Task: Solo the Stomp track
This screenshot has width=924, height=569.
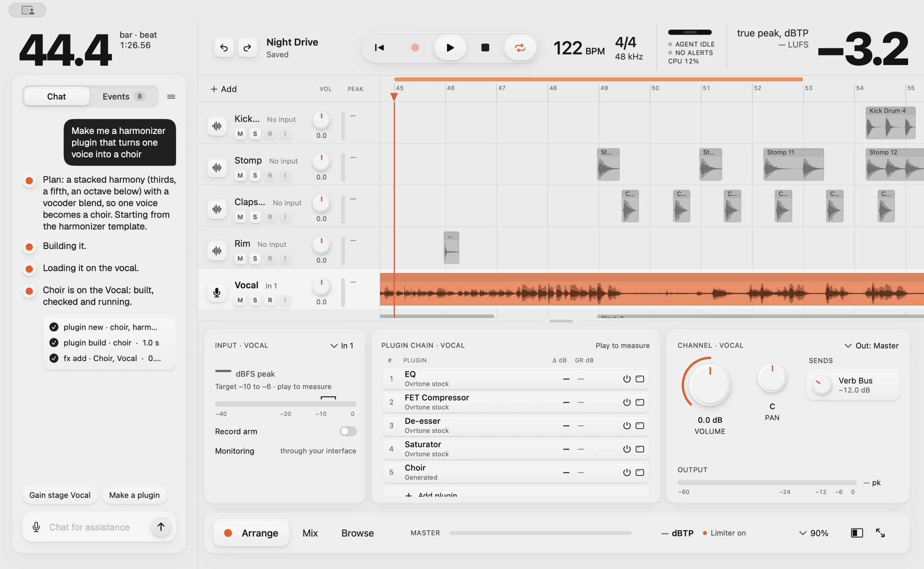Action: click(x=255, y=176)
